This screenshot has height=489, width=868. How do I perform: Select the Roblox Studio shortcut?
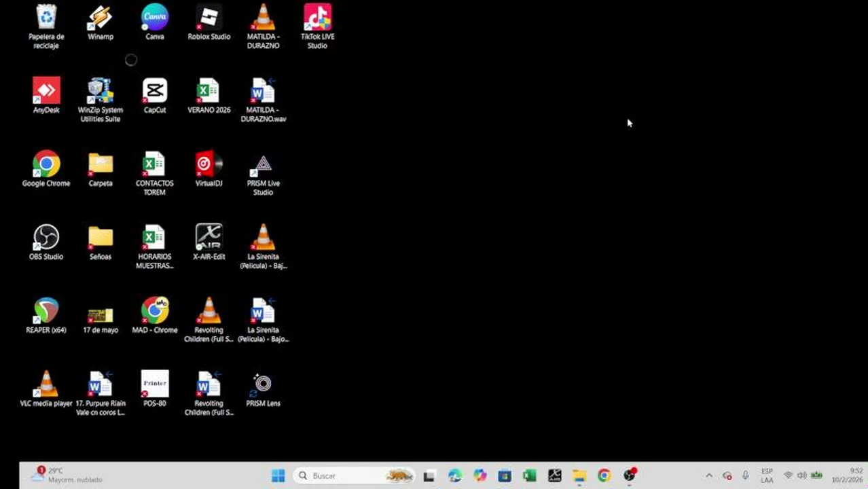209,22
